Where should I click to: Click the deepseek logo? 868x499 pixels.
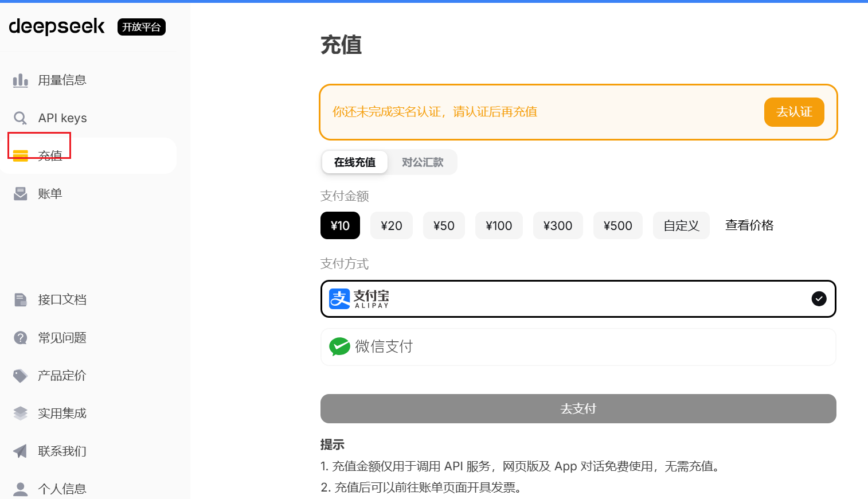(x=57, y=26)
